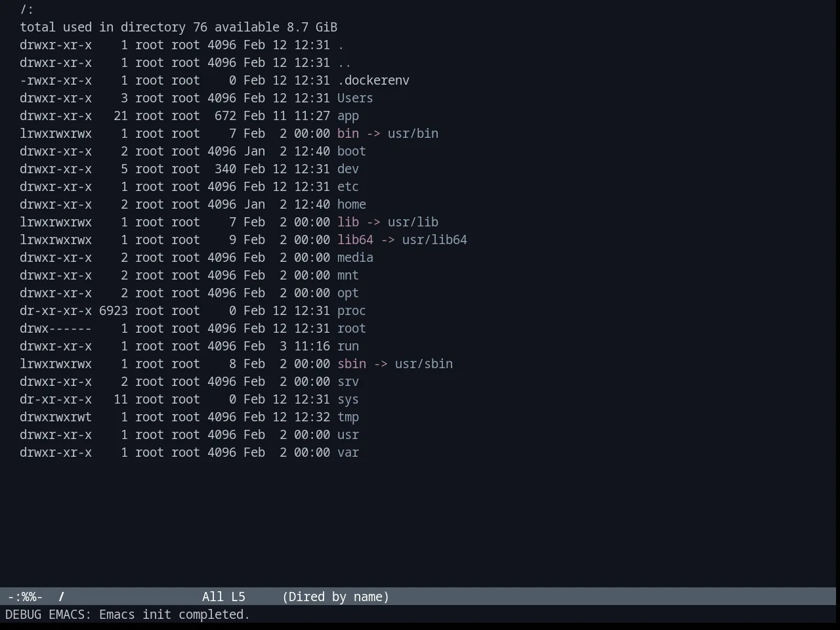Open the etc directory
The image size is (840, 630).
coord(348,186)
